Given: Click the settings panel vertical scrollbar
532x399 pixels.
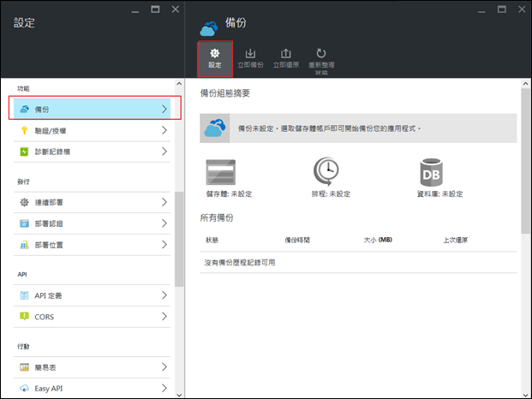Looking at the screenshot, I should point(178,238).
